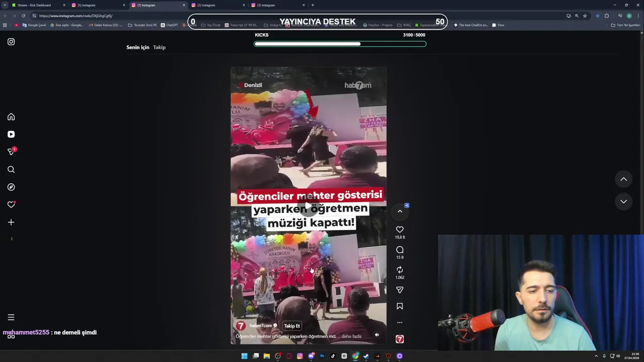Open TikTok from the taskbar

point(333,356)
